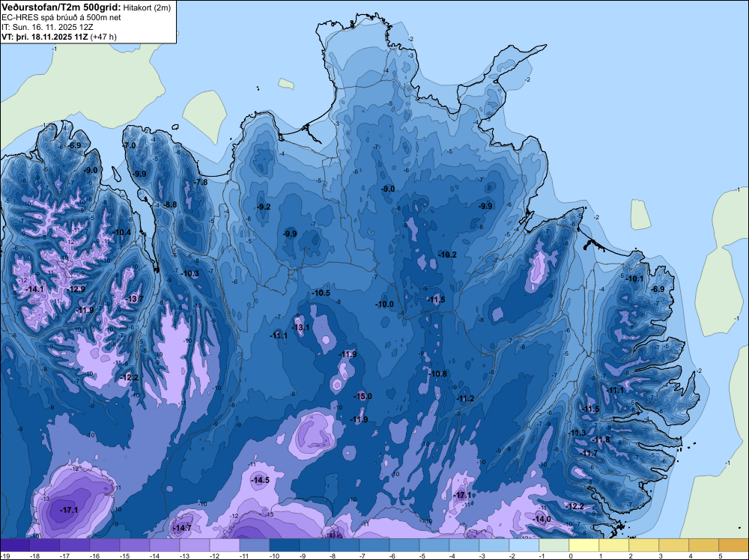This screenshot has width=749, height=560.
Task: Click the -15.0 temperature label
Action: coord(362,396)
